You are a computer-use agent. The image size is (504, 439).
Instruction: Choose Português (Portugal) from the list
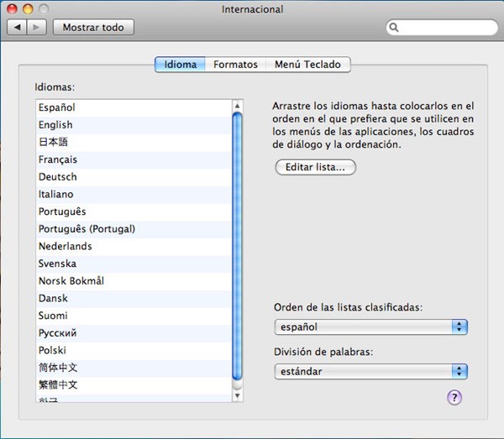coord(87,229)
